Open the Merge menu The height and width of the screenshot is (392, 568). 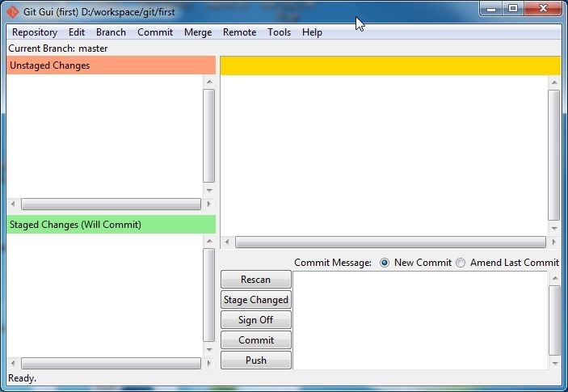pyautogui.click(x=198, y=32)
